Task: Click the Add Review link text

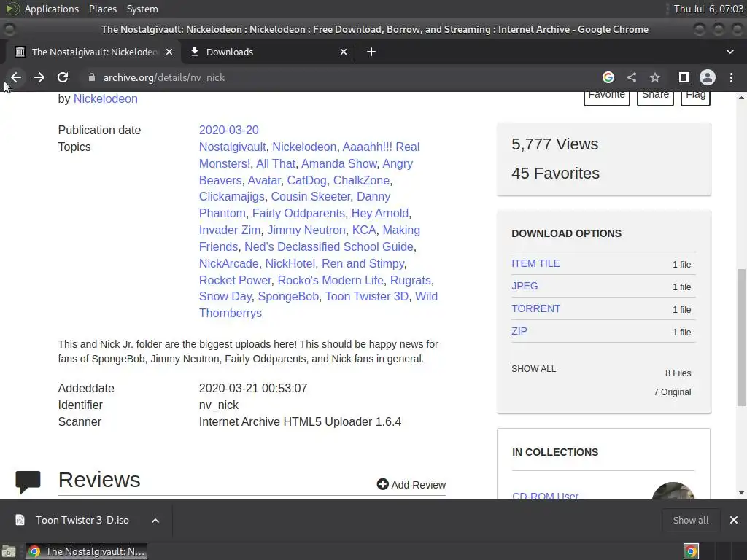Action: [x=418, y=485]
